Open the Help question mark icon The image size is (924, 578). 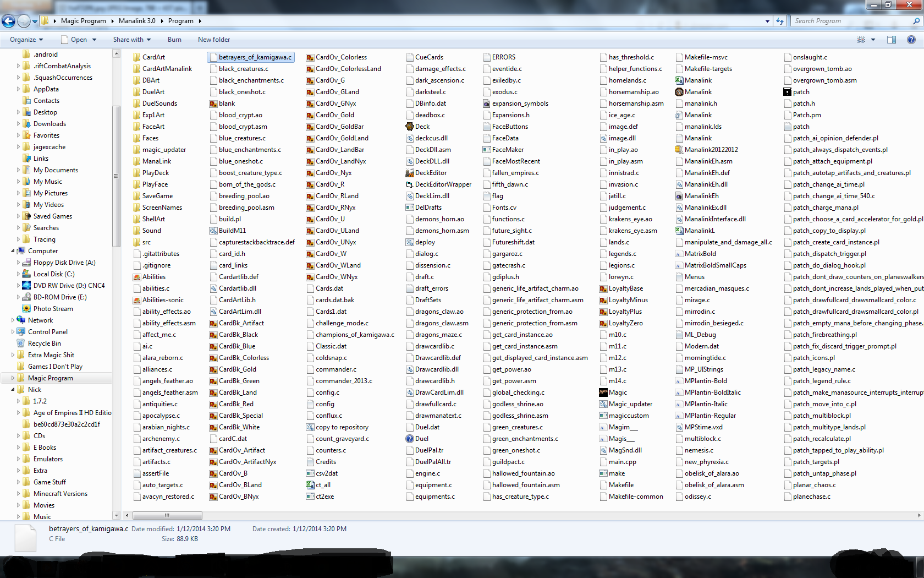click(x=911, y=40)
